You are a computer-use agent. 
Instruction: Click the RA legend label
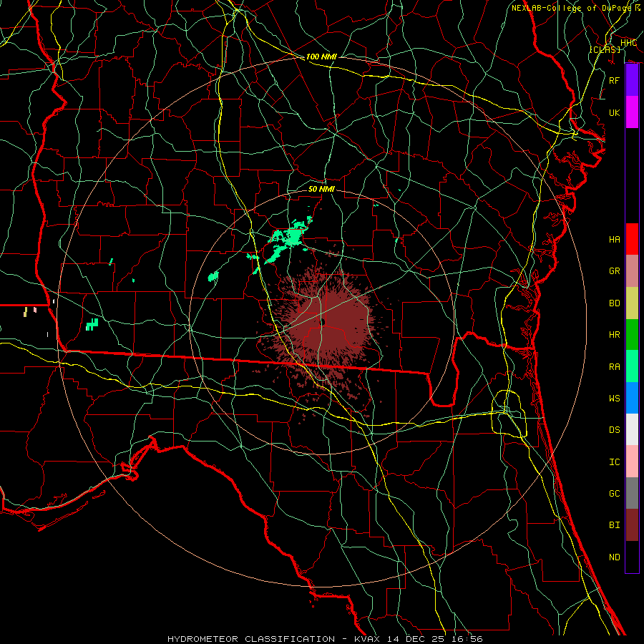614,367
